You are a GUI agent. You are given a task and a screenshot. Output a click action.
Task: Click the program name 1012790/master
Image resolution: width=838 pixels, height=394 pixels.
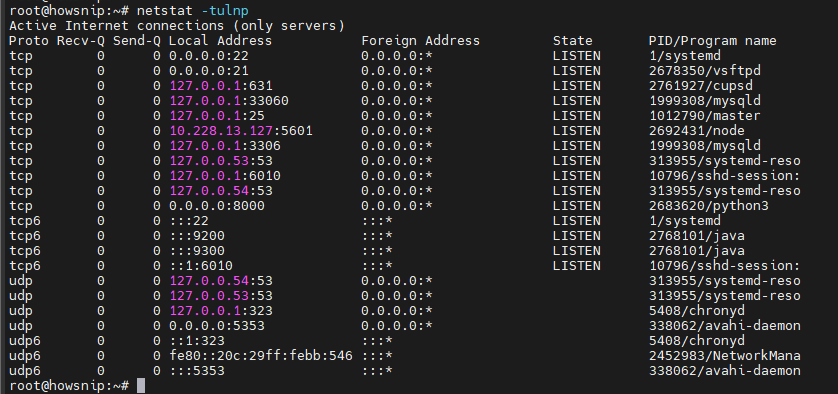pos(704,115)
